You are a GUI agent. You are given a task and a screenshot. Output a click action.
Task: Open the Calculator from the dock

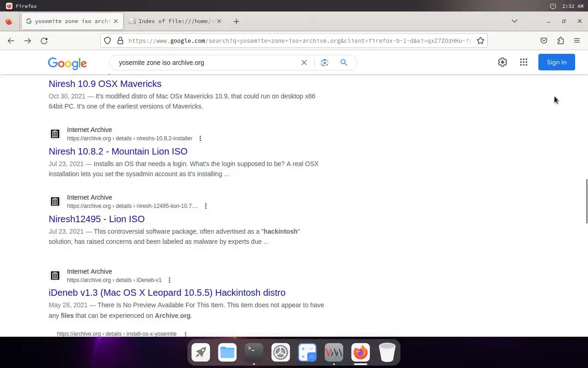pos(307,353)
